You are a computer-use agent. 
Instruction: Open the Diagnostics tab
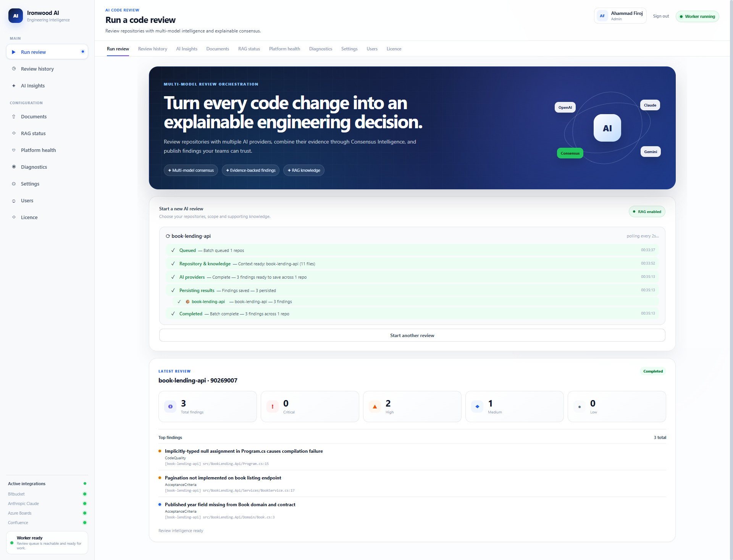coord(321,49)
